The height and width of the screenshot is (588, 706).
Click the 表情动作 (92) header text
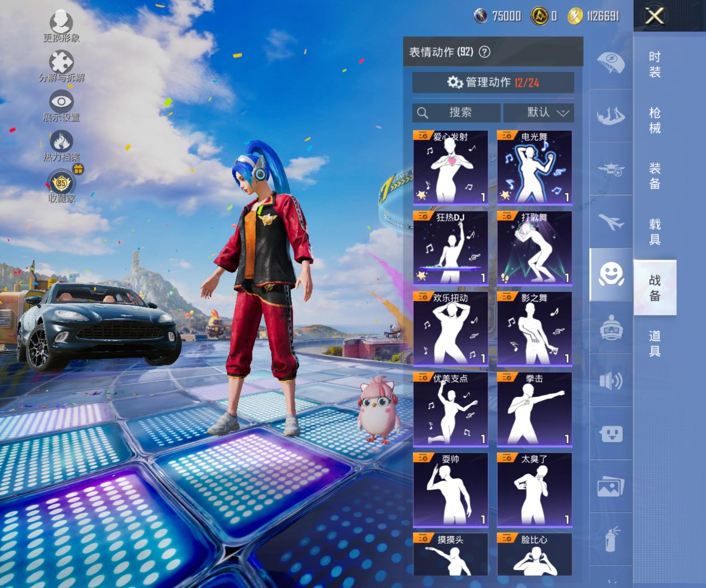point(441,52)
